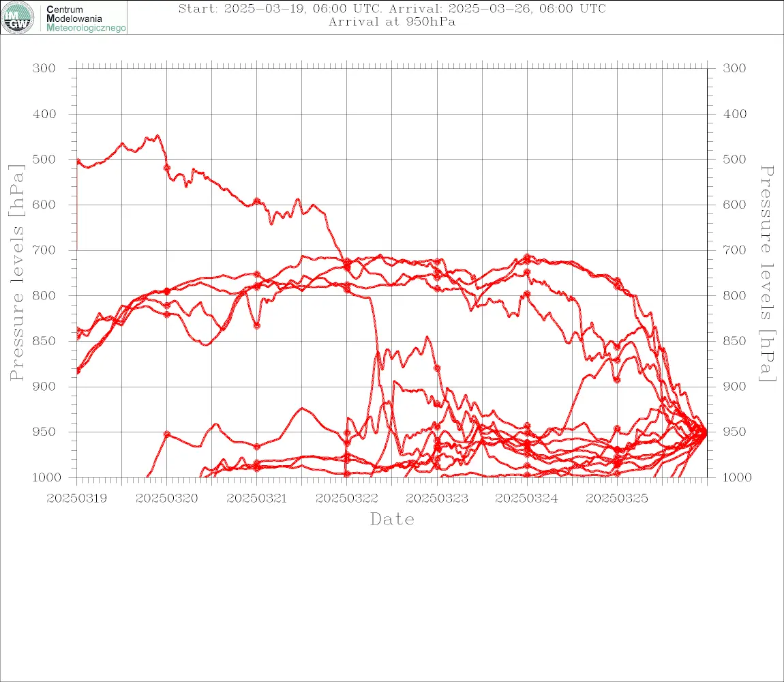Click the left 'Pressure levels [hPa]' axis title
The width and height of the screenshot is (784, 682).
pyautogui.click(x=16, y=273)
